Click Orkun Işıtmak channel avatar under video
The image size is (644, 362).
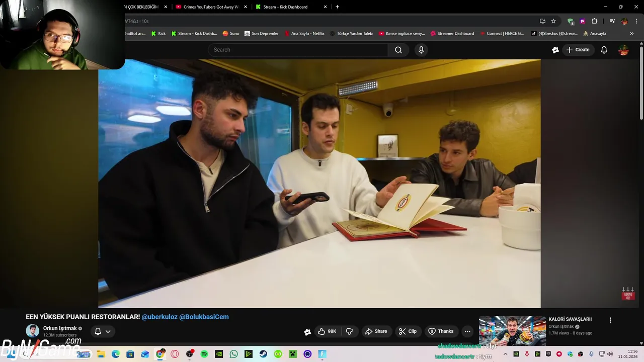33,331
